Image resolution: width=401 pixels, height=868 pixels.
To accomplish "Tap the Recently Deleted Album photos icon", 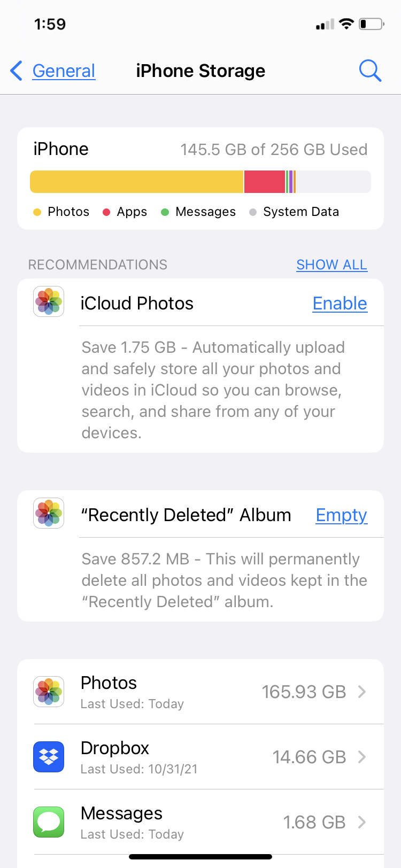I will tap(49, 513).
